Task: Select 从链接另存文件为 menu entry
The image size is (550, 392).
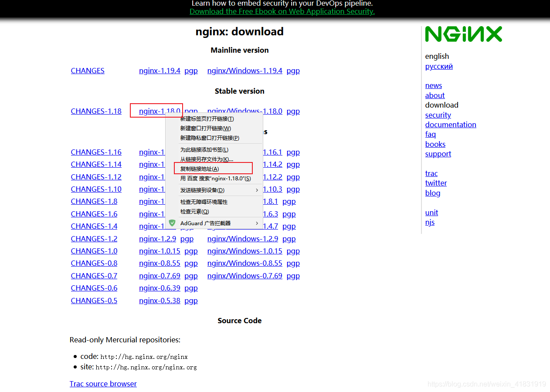Action: point(207,159)
